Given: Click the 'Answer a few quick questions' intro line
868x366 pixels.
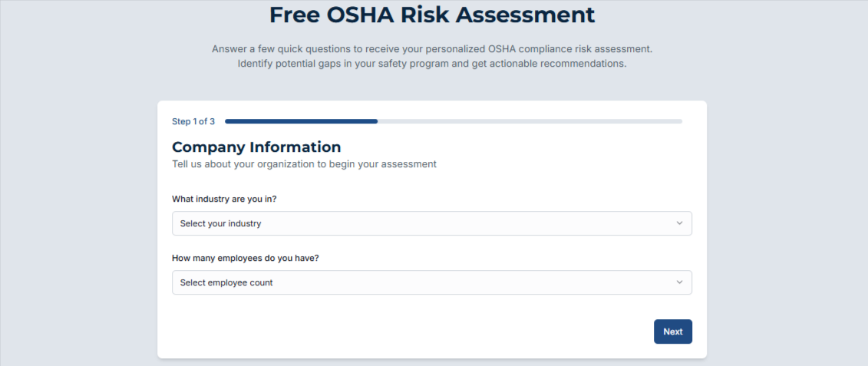Looking at the screenshot, I should (432, 48).
